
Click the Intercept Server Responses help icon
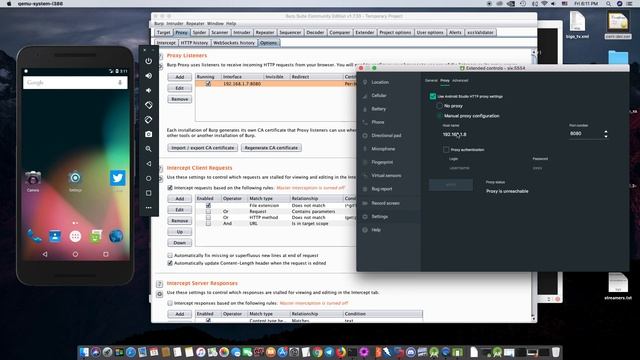tap(160, 284)
